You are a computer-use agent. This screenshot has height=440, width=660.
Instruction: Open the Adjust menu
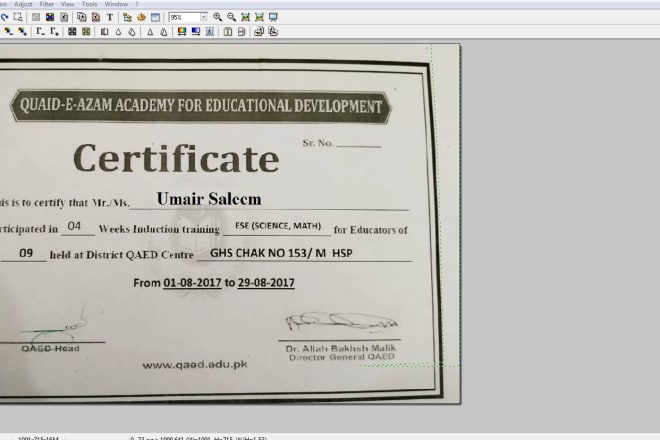point(23,4)
